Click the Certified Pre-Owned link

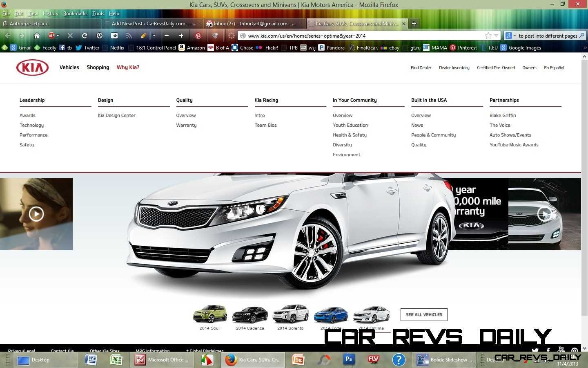click(x=496, y=68)
